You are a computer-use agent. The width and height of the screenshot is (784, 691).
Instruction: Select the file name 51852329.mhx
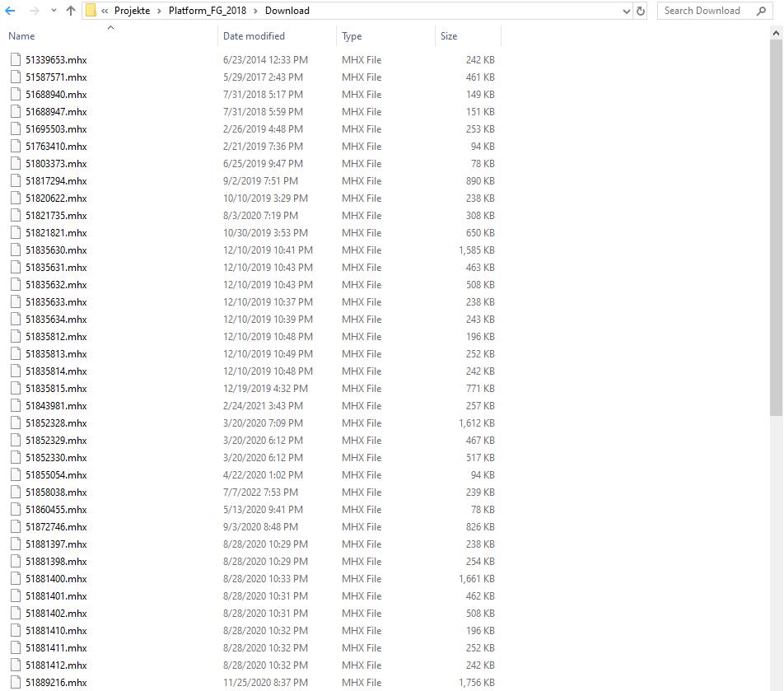click(56, 440)
